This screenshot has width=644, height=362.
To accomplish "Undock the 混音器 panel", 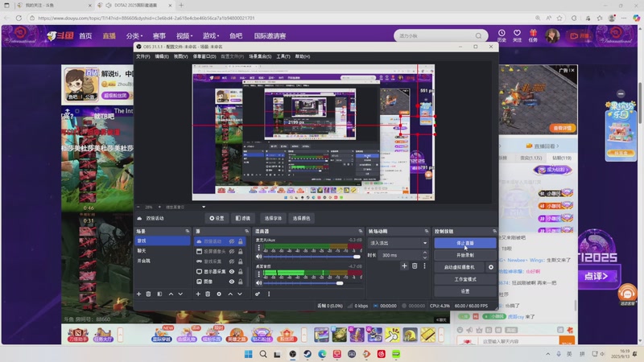I will [x=361, y=231].
